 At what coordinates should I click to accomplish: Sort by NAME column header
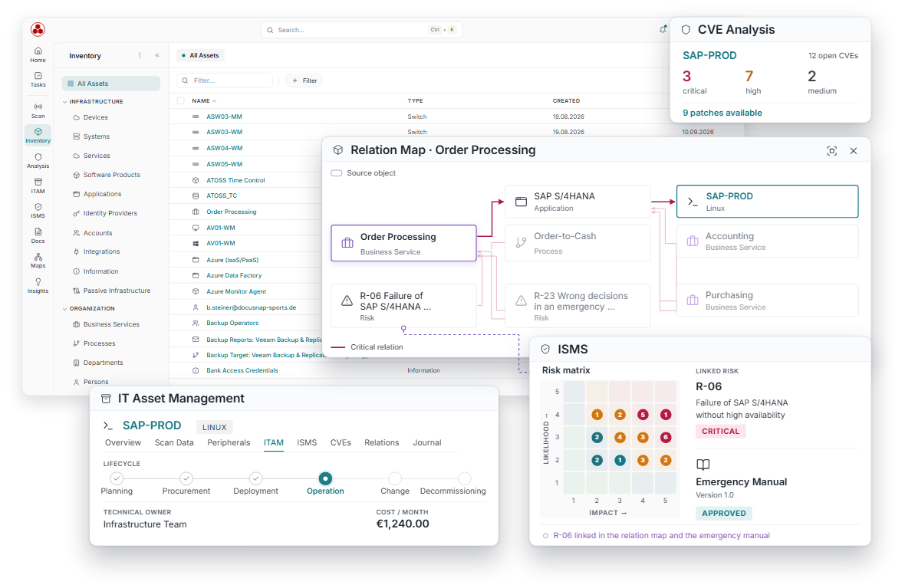coord(204,101)
